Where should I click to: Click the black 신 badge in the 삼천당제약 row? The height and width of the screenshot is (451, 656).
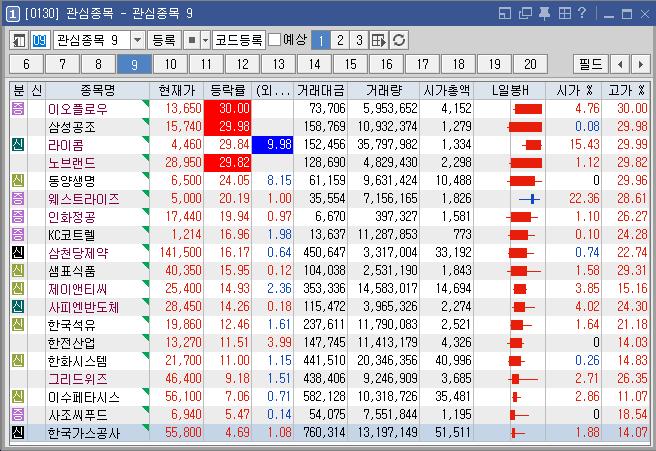coord(18,253)
